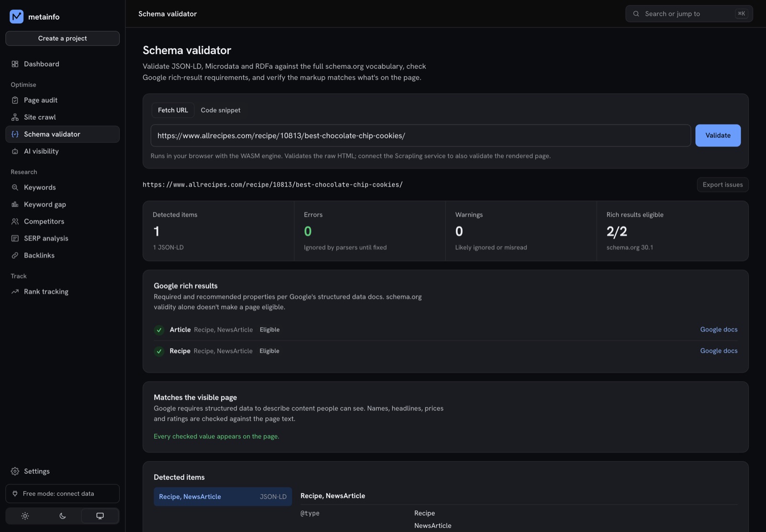The height and width of the screenshot is (532, 766).
Task: Switch to light theme sun icon
Action: point(25,516)
